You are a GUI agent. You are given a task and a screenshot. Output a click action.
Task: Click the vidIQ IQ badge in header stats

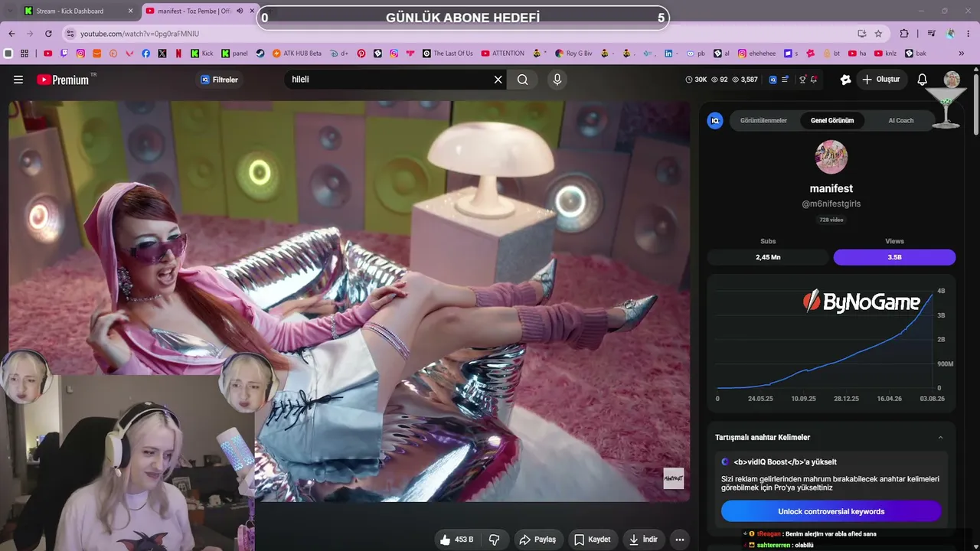[x=773, y=80]
